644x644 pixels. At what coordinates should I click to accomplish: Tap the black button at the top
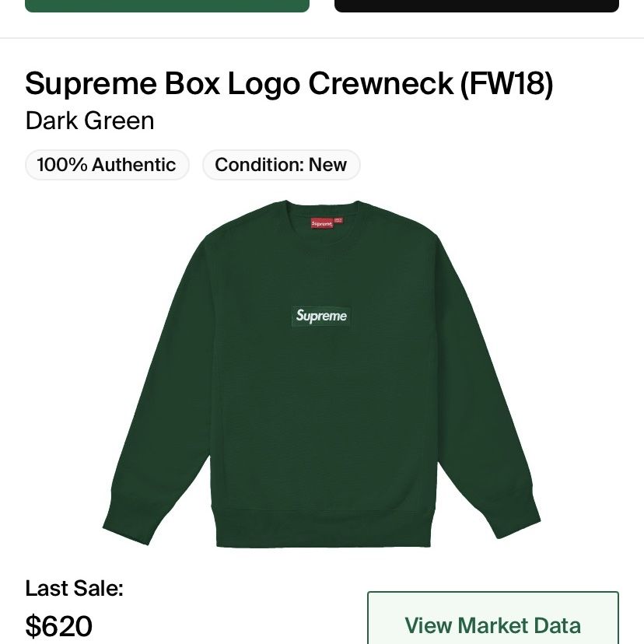[477, 5]
